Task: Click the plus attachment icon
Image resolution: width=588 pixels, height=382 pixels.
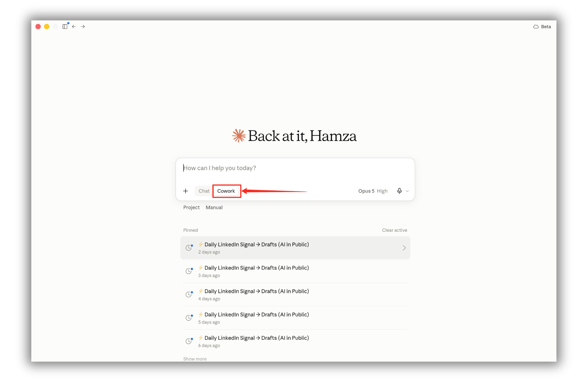Action: pyautogui.click(x=185, y=191)
